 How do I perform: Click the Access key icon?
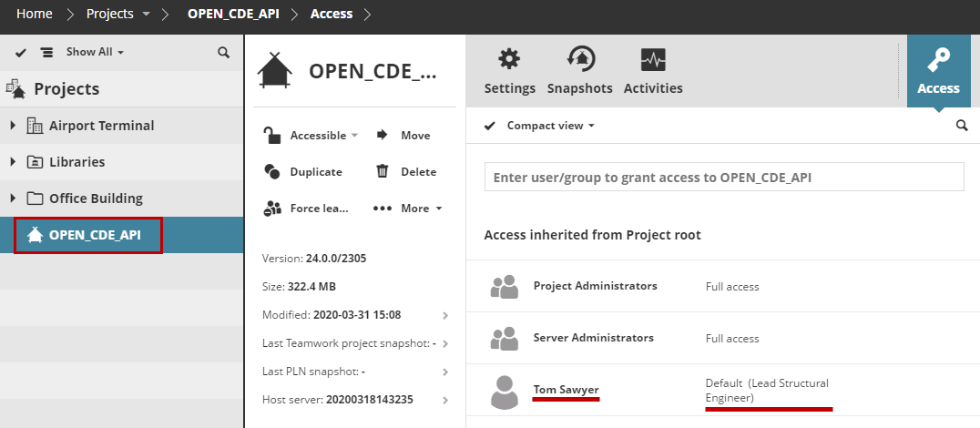938,61
